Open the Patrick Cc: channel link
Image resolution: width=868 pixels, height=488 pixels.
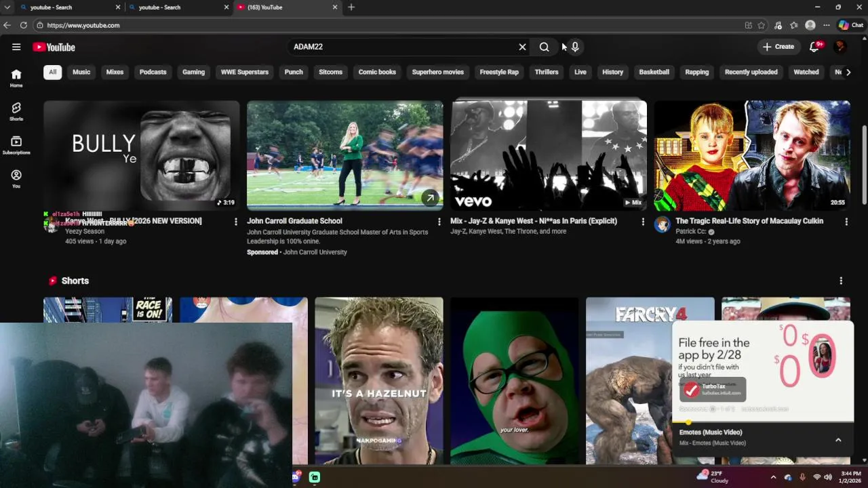pos(691,232)
